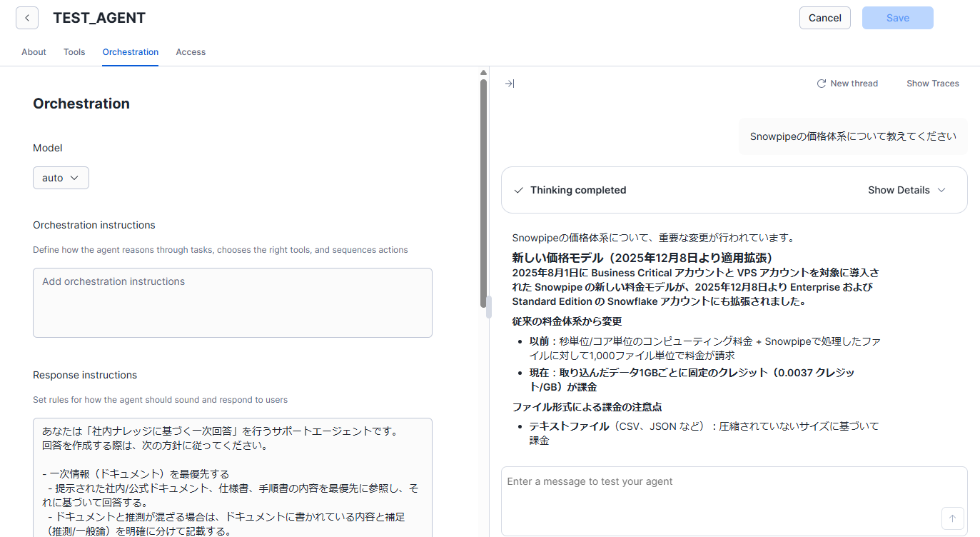The image size is (980, 537).
Task: Click the Response instructions label
Action: [x=85, y=375]
